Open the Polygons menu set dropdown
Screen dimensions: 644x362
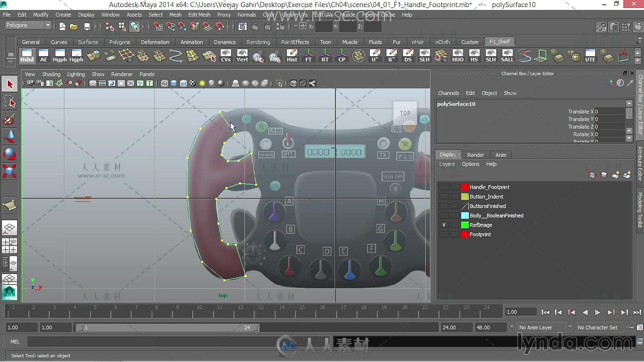28,25
